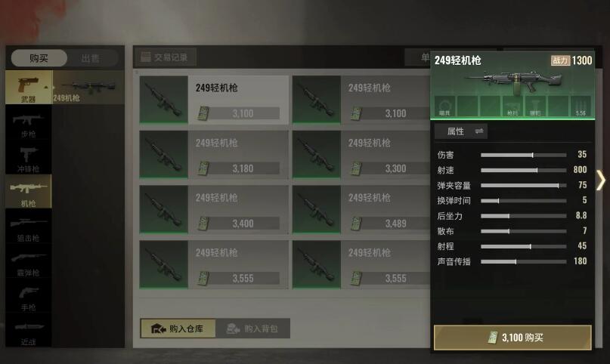Image resolution: width=610 pixels, height=364 pixels.
Task: Expand next weapon with right chevron arrow
Action: pyautogui.click(x=601, y=180)
